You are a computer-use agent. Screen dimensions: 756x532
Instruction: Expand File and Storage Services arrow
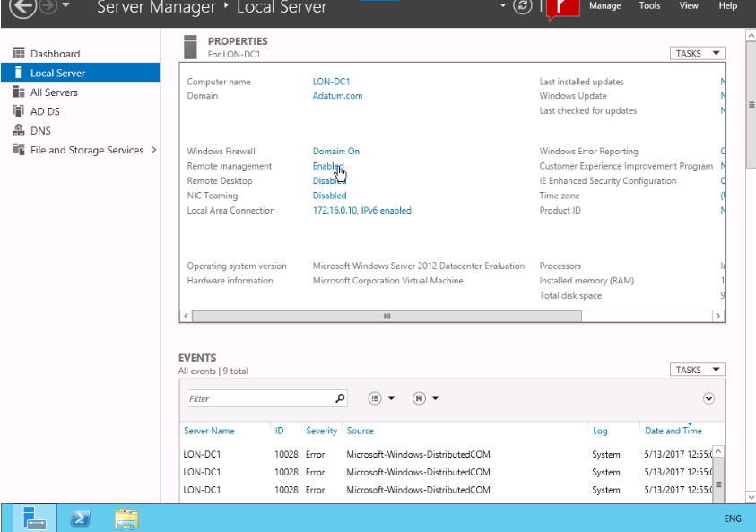click(153, 150)
